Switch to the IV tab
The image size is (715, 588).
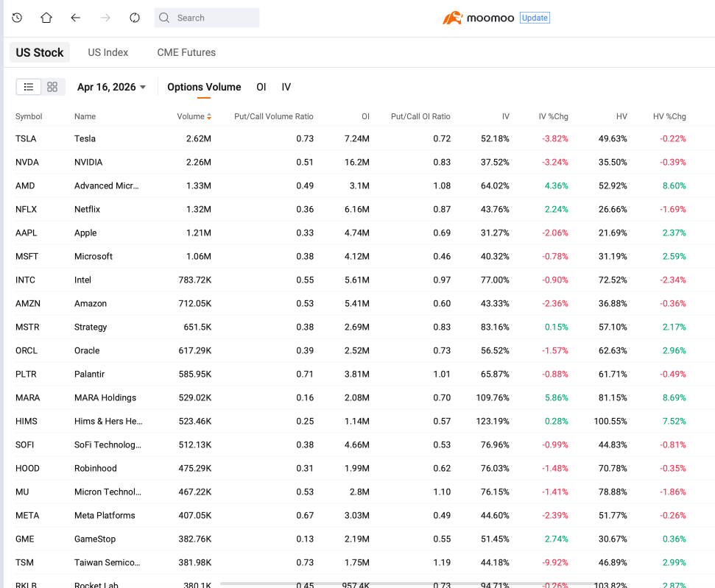pyautogui.click(x=286, y=87)
